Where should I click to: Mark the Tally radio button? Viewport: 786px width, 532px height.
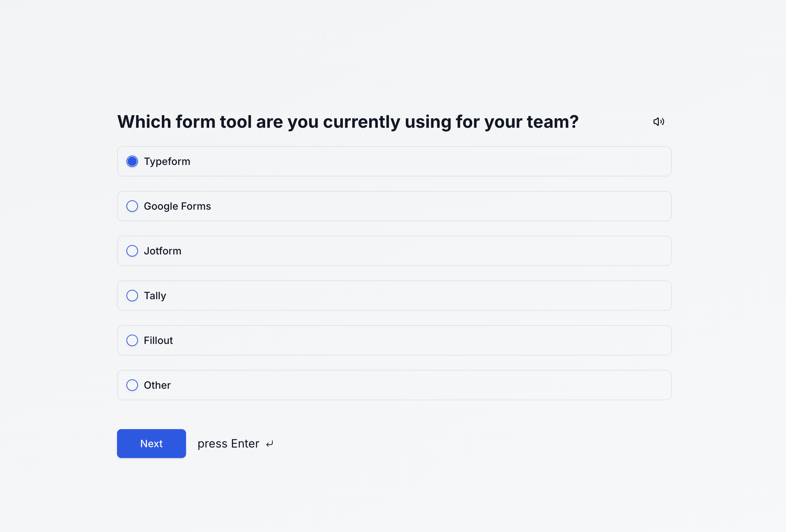(x=132, y=296)
